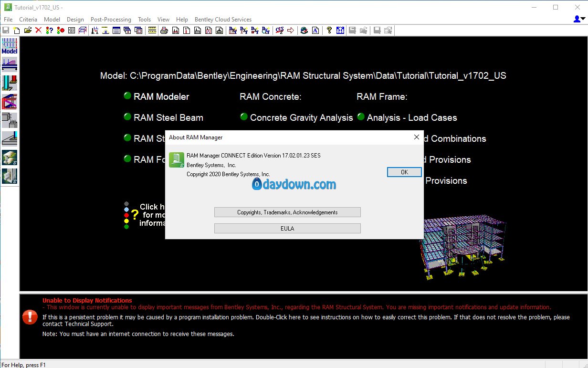
Task: View the EULA from About dialog
Action: (287, 229)
